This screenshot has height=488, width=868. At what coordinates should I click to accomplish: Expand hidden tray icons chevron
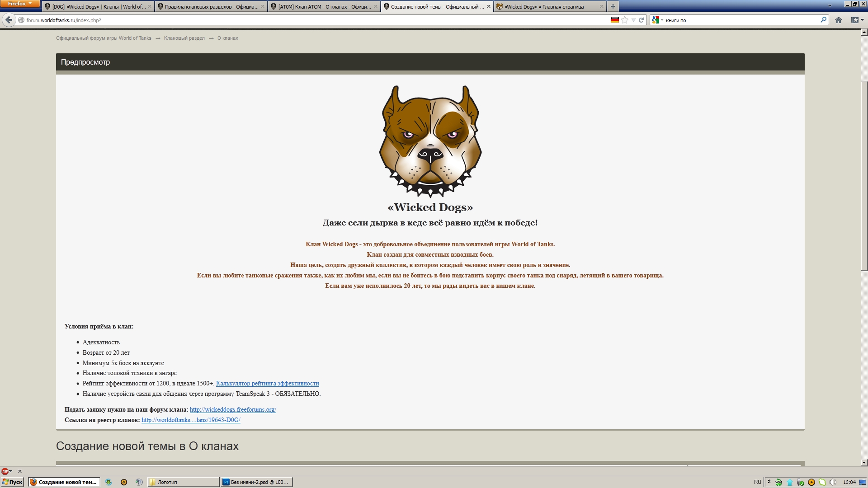(769, 482)
